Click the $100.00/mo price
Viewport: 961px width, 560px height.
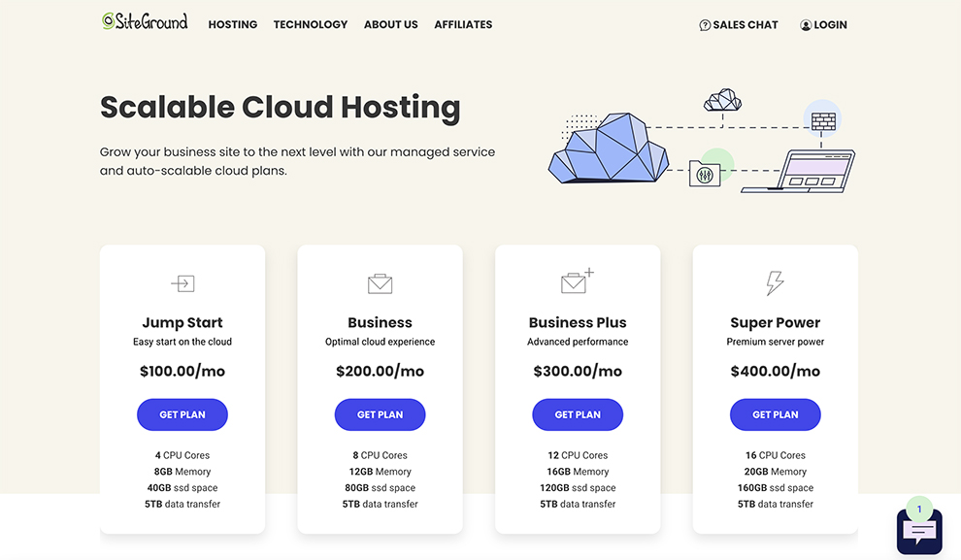(x=182, y=372)
